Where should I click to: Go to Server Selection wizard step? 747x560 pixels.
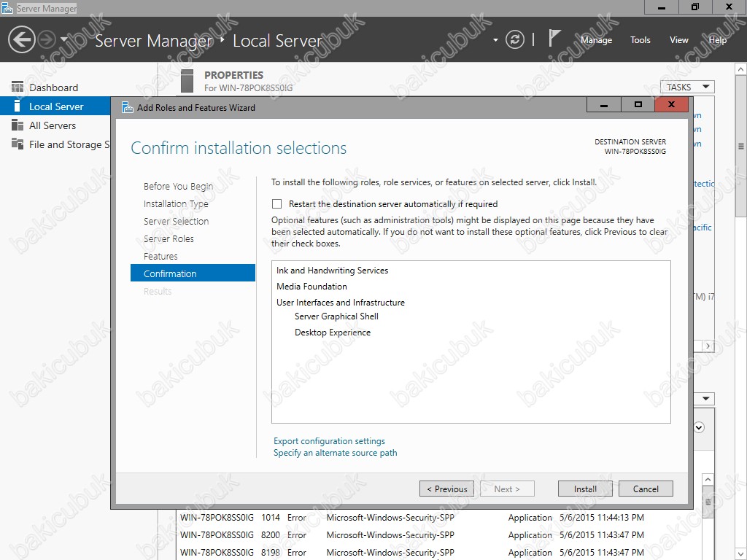(177, 222)
